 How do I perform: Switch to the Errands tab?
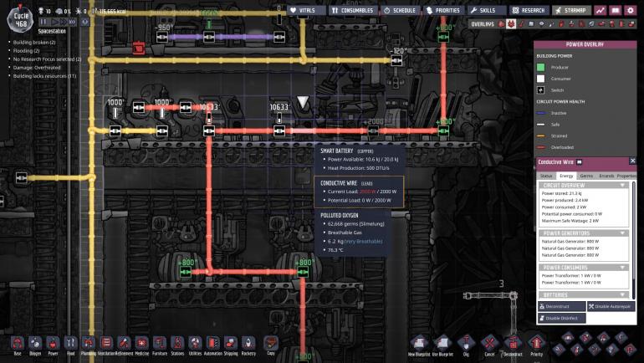tap(606, 176)
